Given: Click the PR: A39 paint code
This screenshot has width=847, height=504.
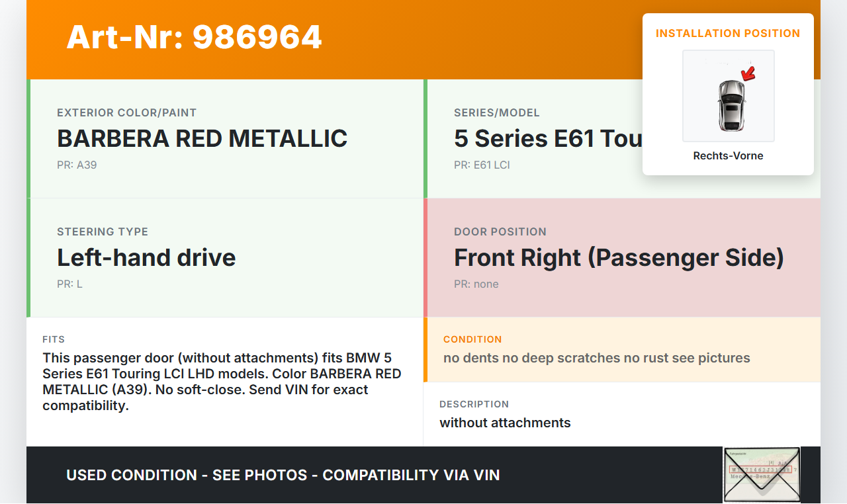Looking at the screenshot, I should [x=77, y=165].
